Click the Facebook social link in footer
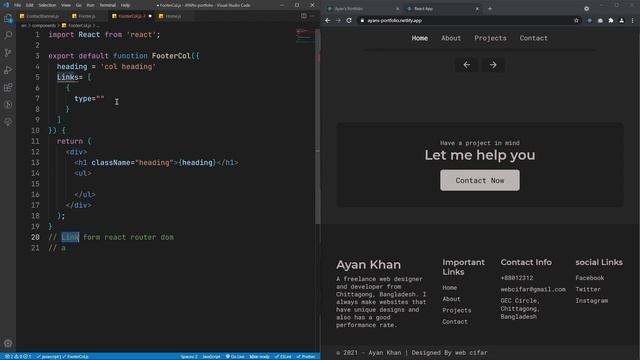Screen dimensions: 640x360 [589, 278]
